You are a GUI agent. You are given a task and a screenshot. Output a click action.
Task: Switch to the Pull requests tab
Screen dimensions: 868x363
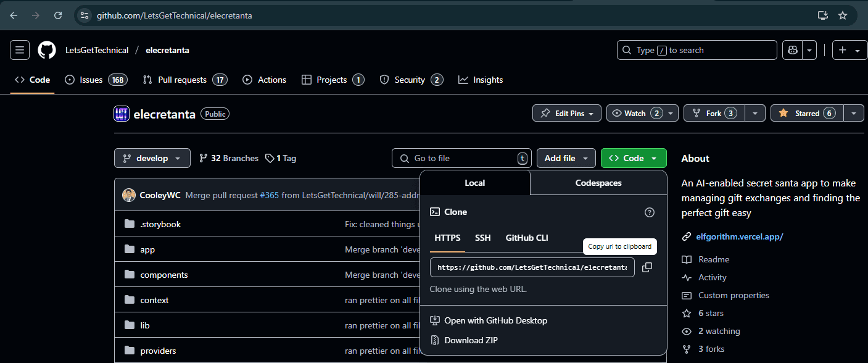(x=185, y=80)
